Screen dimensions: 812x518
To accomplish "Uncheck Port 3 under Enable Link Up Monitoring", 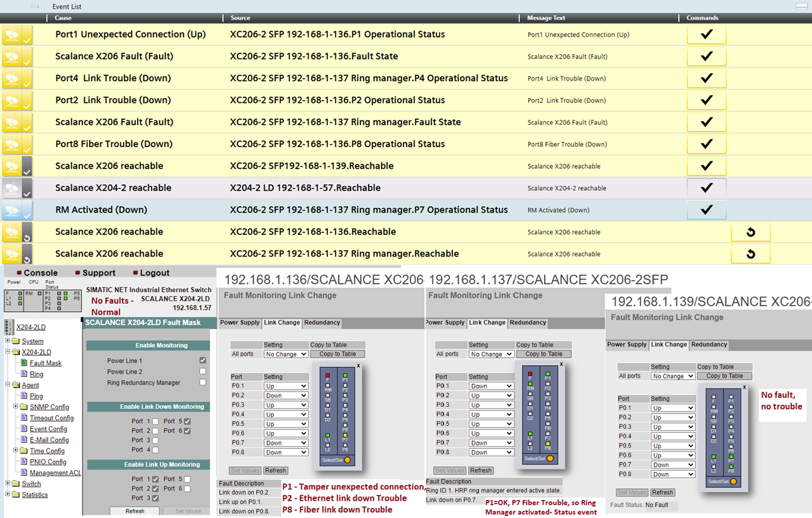I will pos(155,497).
